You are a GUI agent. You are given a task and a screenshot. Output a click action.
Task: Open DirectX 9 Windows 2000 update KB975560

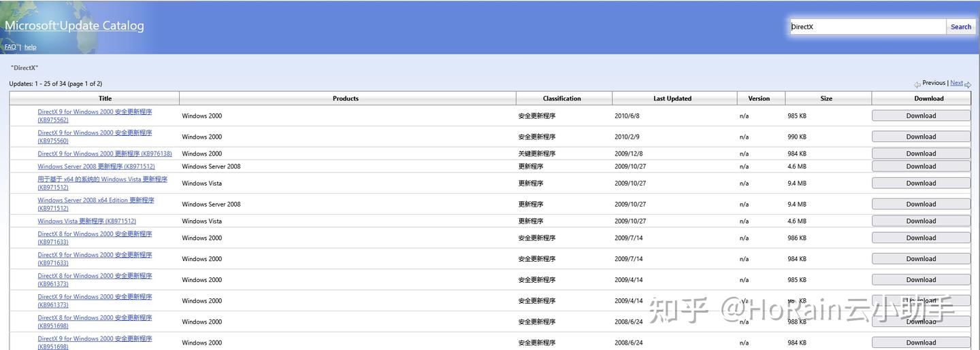(95, 137)
